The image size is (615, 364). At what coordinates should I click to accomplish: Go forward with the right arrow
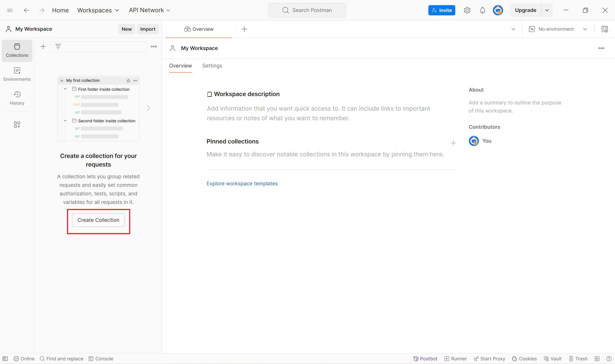point(42,10)
